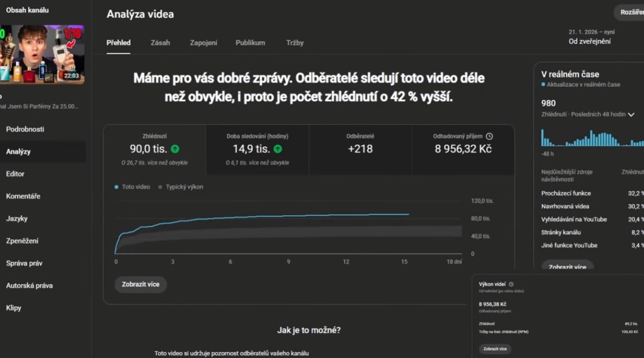The height and width of the screenshot is (358, 644).
Task: Click the green growth arrow beside 90,0 tis.
Action: 175,148
